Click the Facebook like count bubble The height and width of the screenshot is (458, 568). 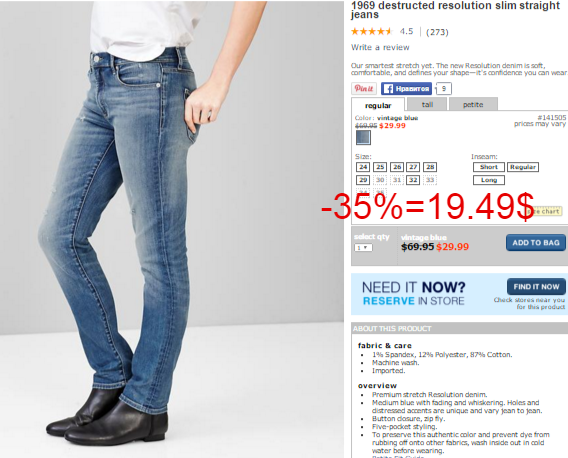pos(444,88)
